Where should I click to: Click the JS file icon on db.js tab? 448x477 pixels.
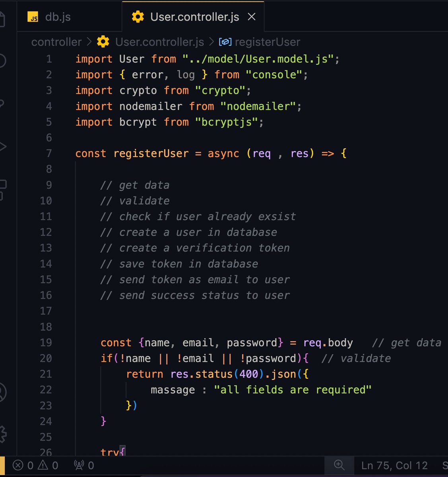pos(33,17)
